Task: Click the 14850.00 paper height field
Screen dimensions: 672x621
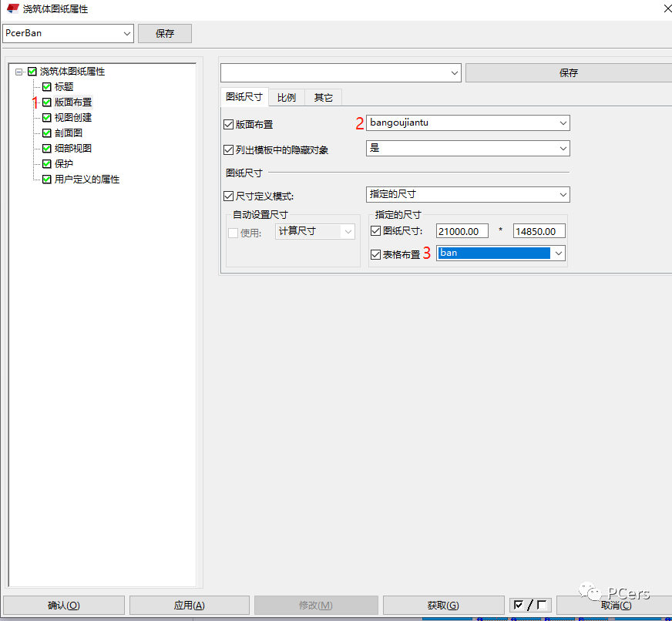Action: 539,231
